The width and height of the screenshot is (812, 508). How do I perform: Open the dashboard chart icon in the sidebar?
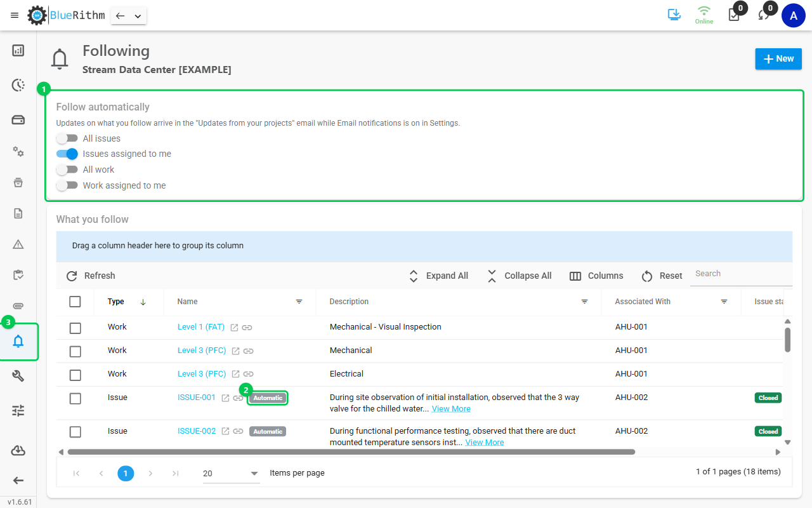coord(18,50)
